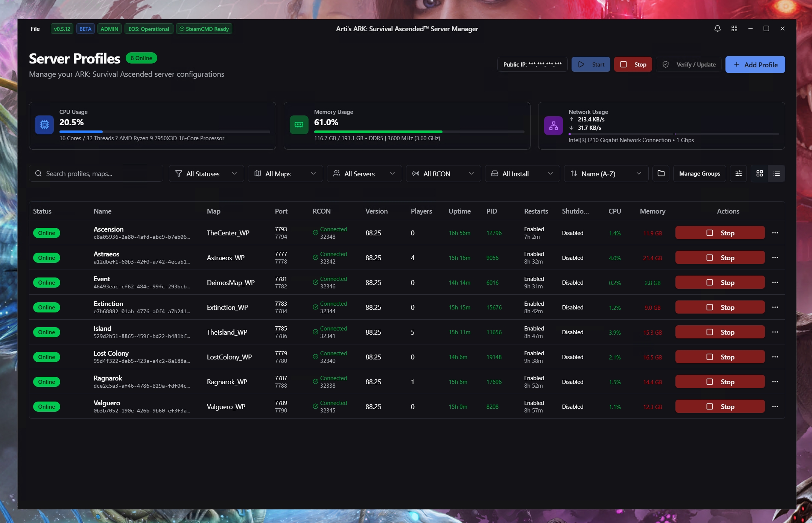This screenshot has width=812, height=523.
Task: Expand the All RCON filter dropdown
Action: 443,173
